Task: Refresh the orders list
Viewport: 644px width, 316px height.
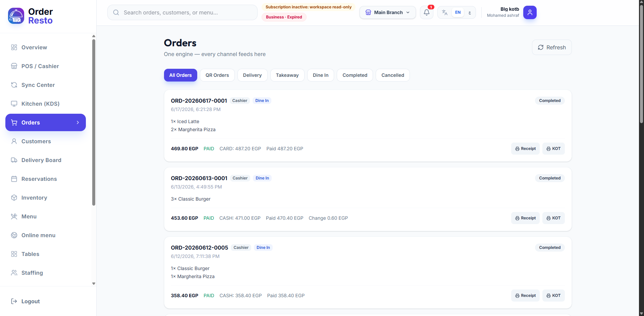Action: click(552, 47)
